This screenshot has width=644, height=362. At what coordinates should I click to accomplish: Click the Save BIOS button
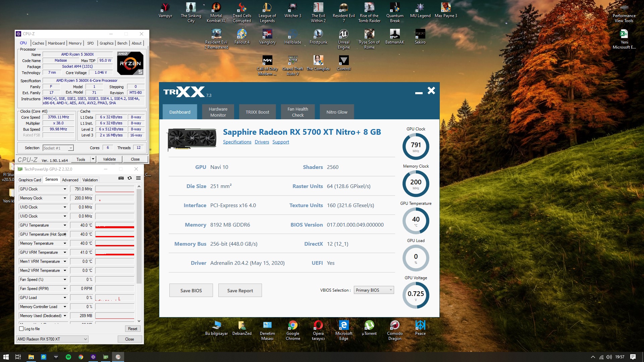point(191,291)
